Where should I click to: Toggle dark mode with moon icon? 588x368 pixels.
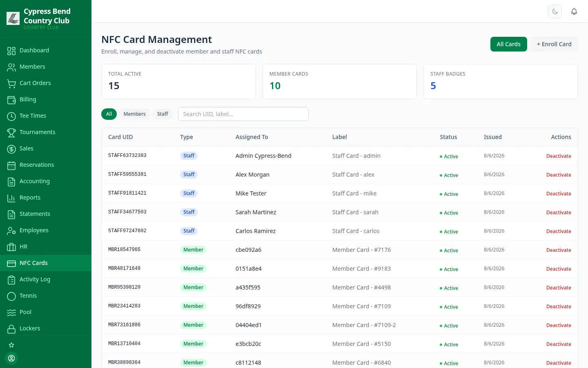pos(555,11)
